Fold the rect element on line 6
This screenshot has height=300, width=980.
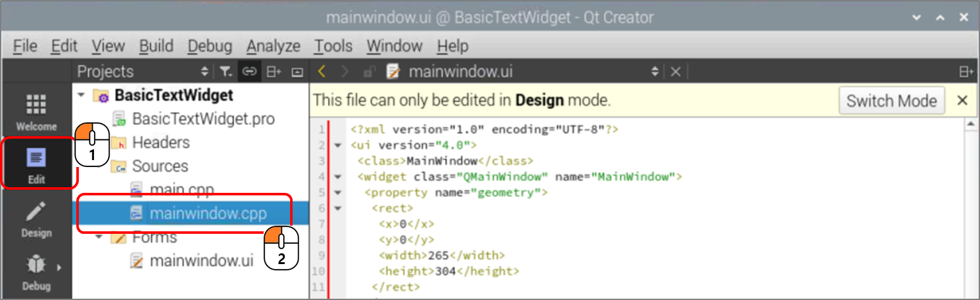tap(337, 209)
